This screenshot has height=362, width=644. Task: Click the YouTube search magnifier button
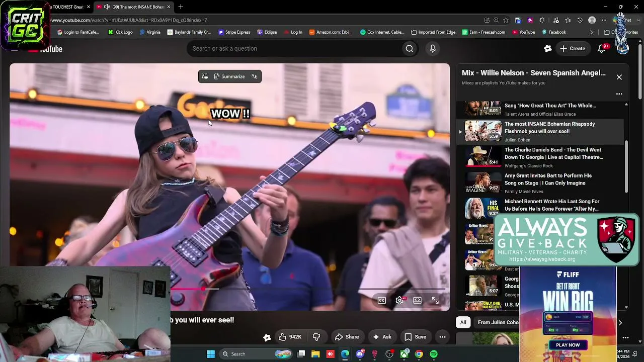(x=410, y=49)
